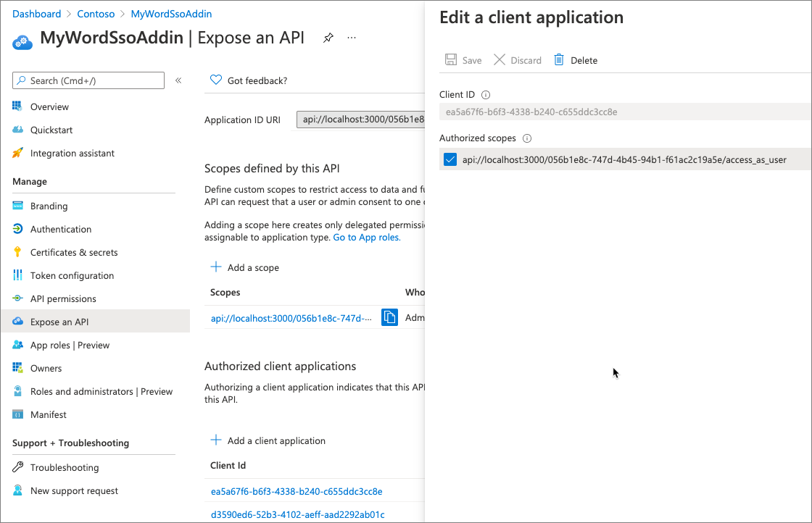Click the Certificates & secrets key icon
This screenshot has width=812, height=523.
tap(17, 252)
